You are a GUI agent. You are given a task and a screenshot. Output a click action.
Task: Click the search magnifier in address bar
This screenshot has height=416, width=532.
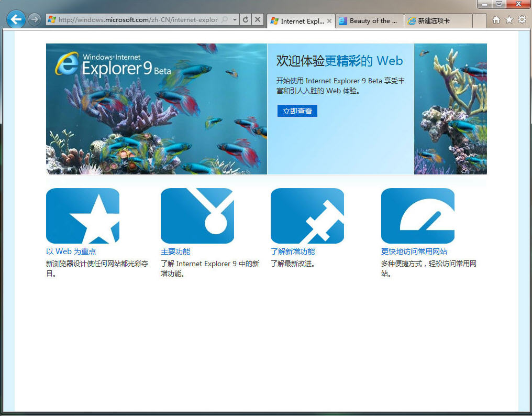tap(225, 19)
